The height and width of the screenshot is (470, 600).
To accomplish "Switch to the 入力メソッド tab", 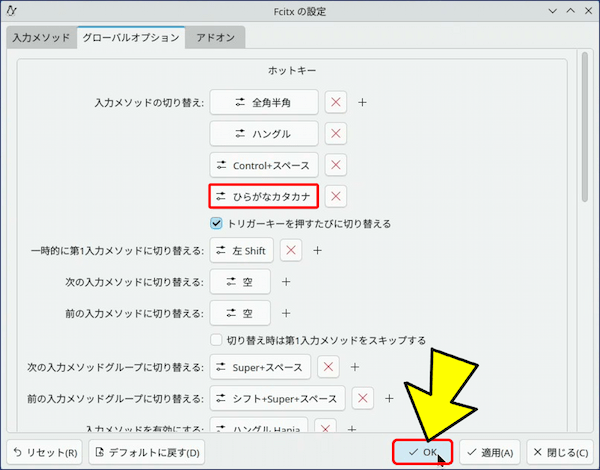I will 41,37.
